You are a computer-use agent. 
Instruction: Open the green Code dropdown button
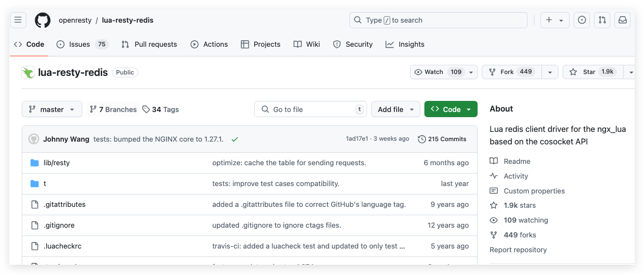[x=451, y=109]
